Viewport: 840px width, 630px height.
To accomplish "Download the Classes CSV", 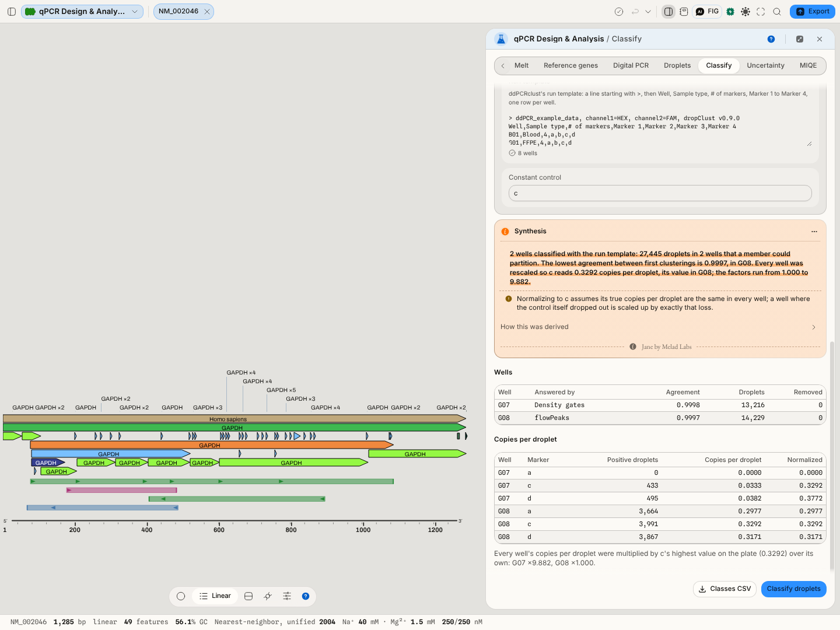I will [724, 589].
